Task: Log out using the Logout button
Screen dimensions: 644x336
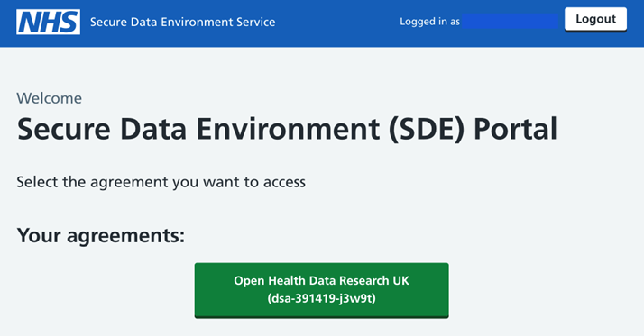Action: click(595, 19)
